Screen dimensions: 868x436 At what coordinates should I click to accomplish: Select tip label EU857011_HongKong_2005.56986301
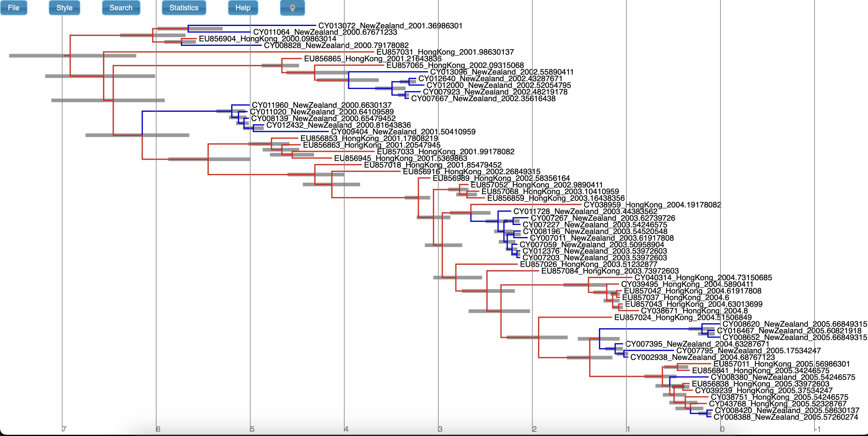click(x=782, y=364)
